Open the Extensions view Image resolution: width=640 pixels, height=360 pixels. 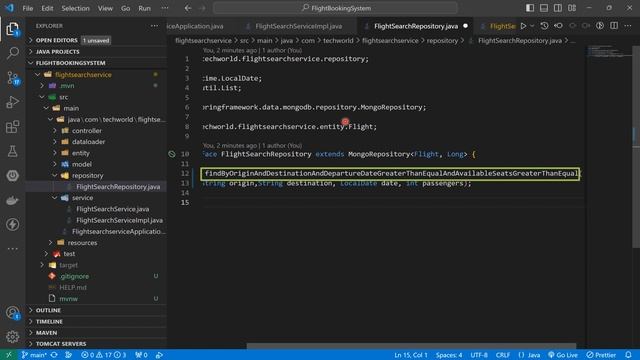pyautogui.click(x=13, y=127)
